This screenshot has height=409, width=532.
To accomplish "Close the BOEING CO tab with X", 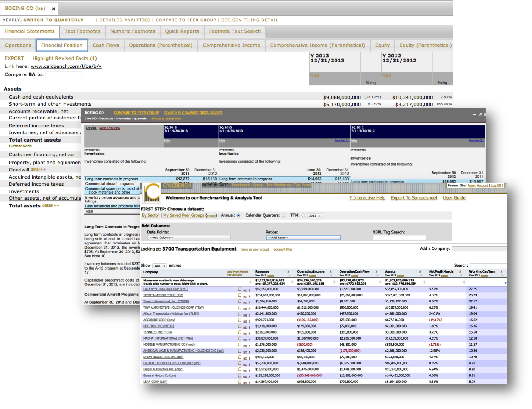I will (x=53, y=9).
